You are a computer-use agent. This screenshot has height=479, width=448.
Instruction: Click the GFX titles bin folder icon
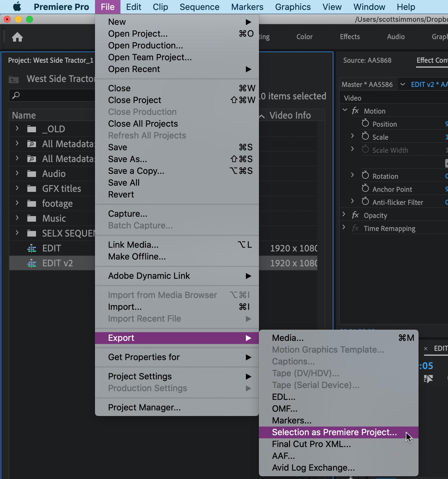[x=32, y=188]
